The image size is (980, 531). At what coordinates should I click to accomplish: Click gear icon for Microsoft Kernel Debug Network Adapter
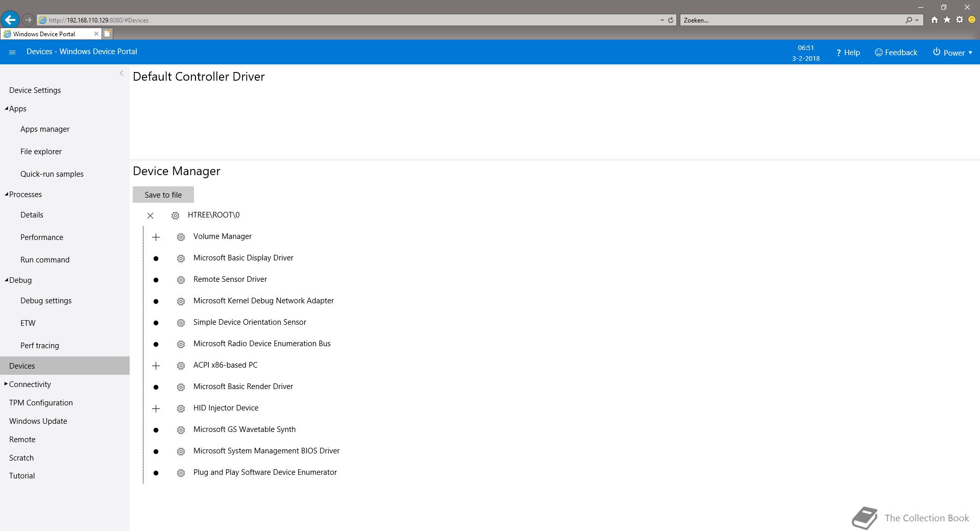(181, 301)
